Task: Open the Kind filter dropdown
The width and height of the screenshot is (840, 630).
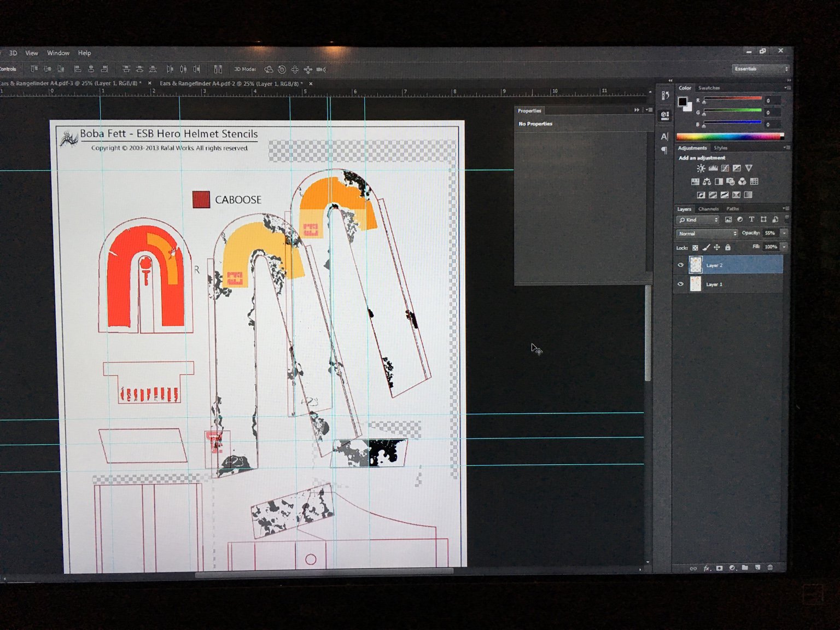Action: pos(698,220)
